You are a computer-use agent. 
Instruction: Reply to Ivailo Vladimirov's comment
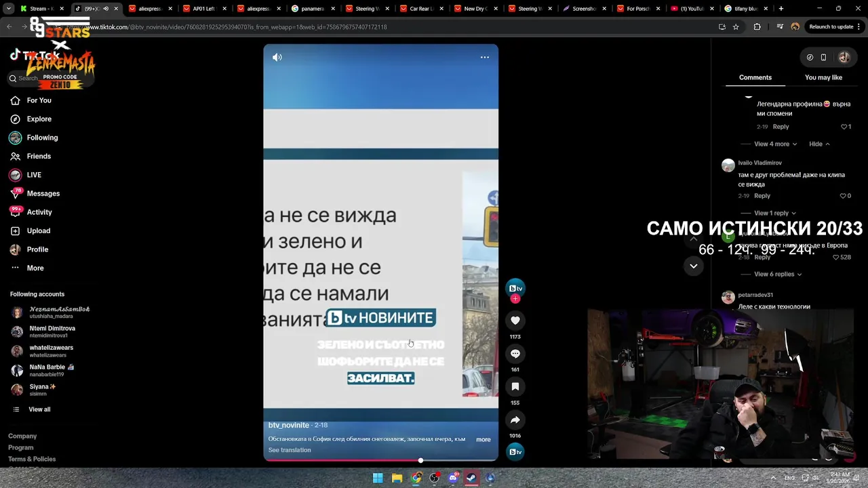[x=762, y=196]
